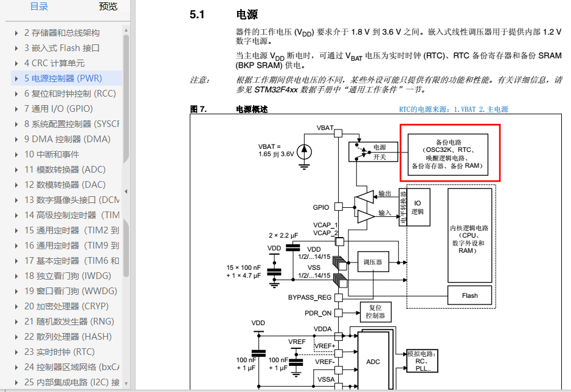Click the 图 7. 电源概述 caption
The width and height of the screenshot is (571, 392).
click(229, 109)
